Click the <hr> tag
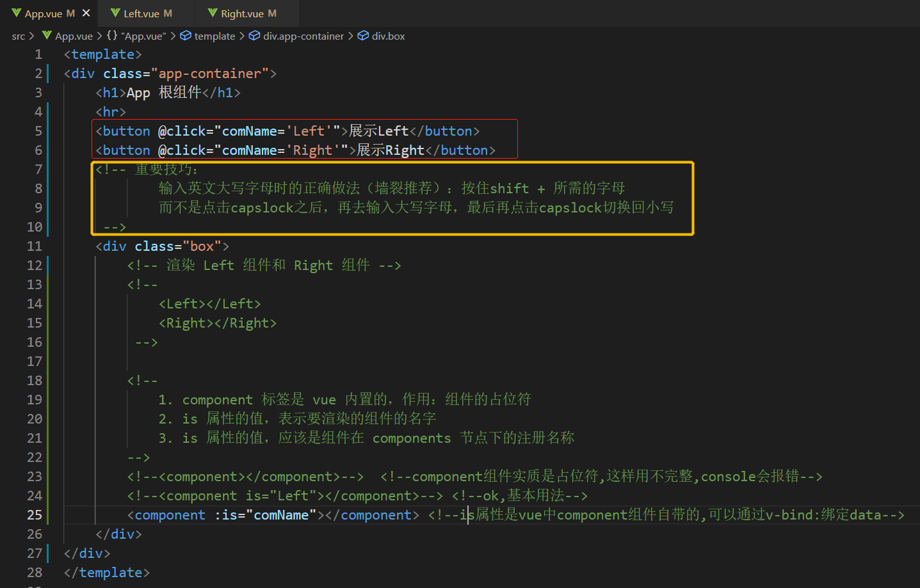The width and height of the screenshot is (920, 588). click(111, 112)
